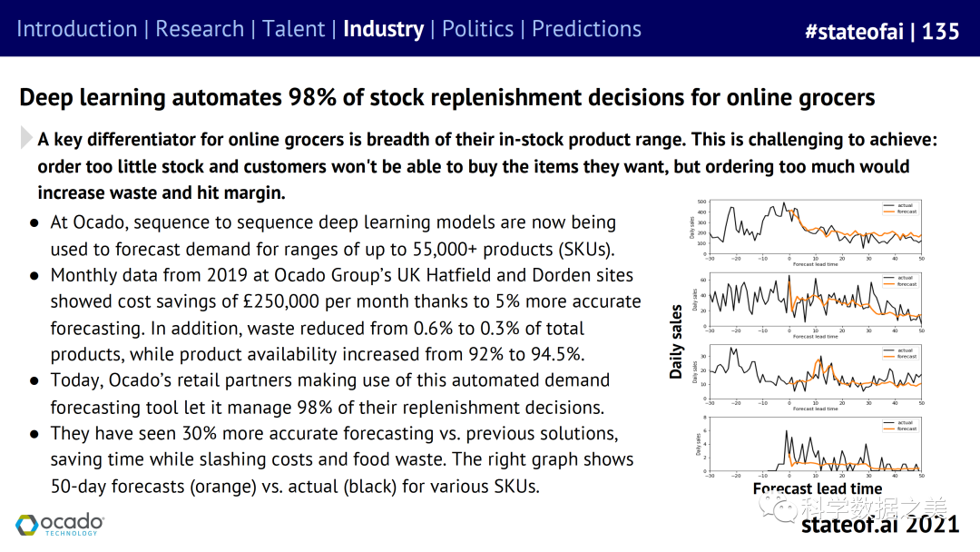
Task: Go to the Research section tab
Action: [200, 29]
